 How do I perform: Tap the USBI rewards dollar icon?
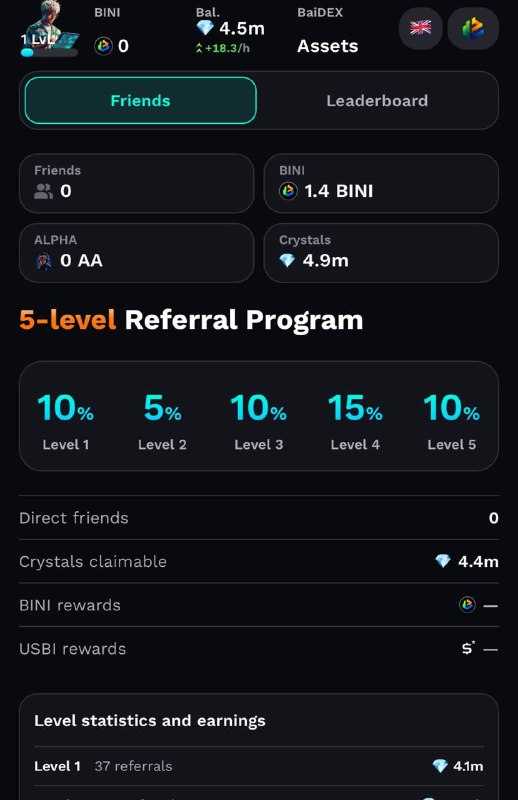468,648
